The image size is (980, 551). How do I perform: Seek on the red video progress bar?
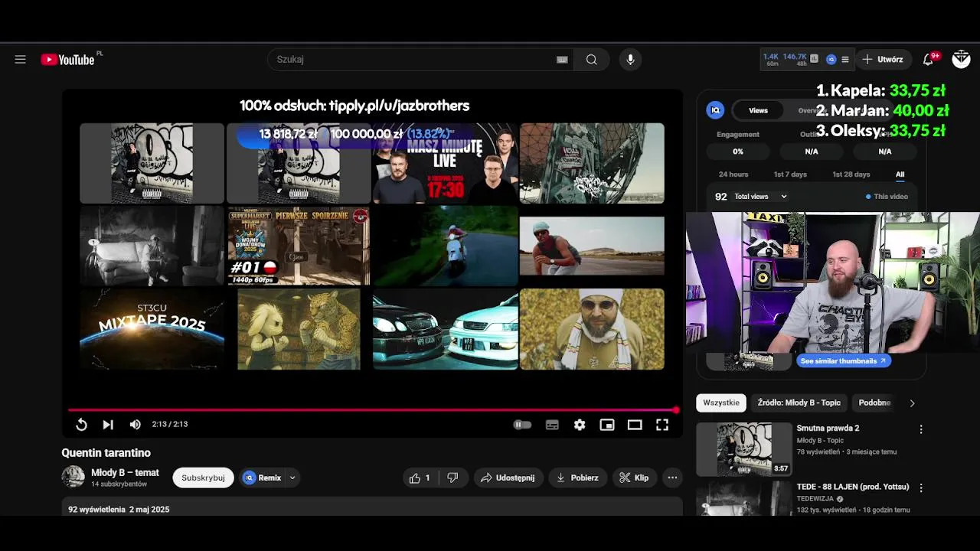[372, 410]
